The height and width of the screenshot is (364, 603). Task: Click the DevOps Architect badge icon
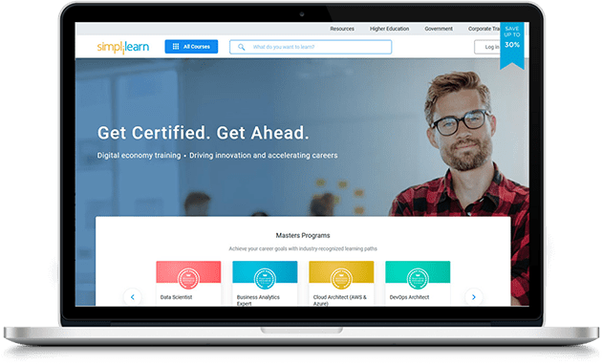point(418,278)
